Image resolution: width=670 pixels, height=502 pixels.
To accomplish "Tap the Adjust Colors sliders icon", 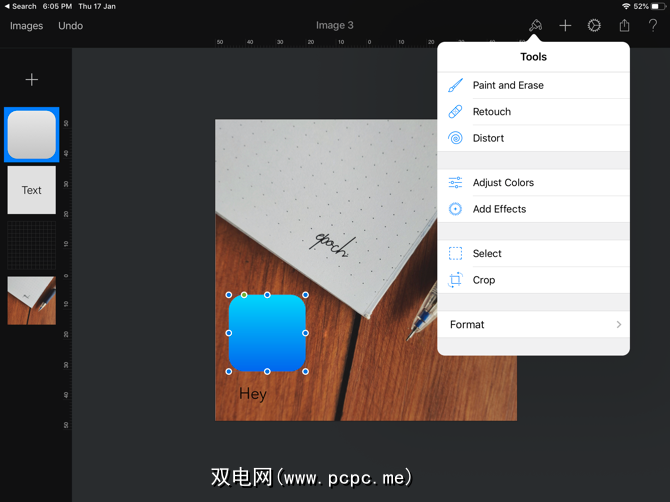I will click(455, 182).
